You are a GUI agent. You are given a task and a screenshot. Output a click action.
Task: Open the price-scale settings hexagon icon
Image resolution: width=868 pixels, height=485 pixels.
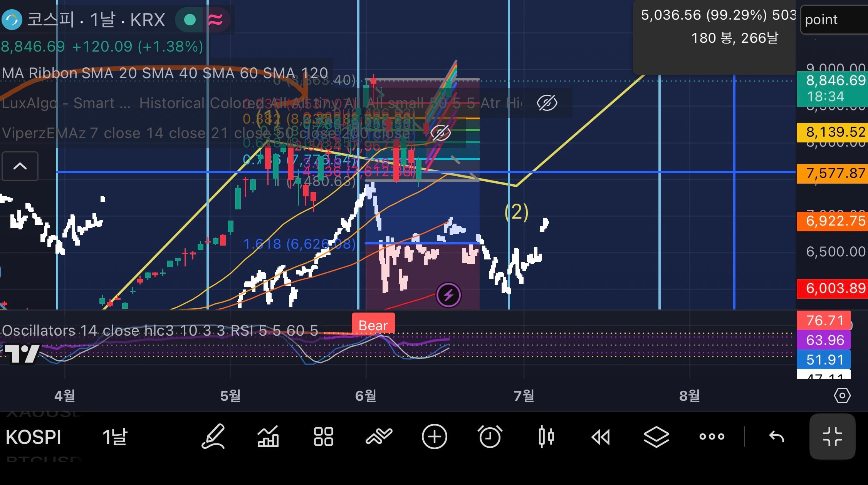coord(842,395)
